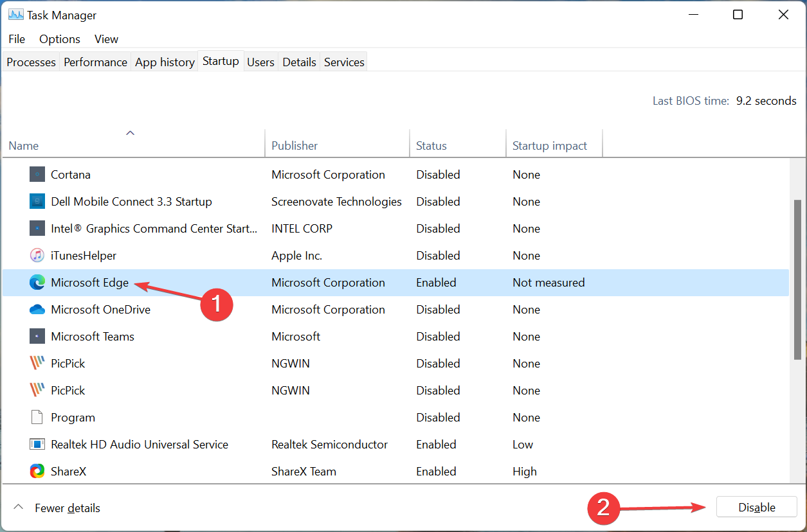Viewport: 807px width, 532px height.
Task: Click the Realtek HD Audio Universal Service icon
Action: click(x=37, y=444)
